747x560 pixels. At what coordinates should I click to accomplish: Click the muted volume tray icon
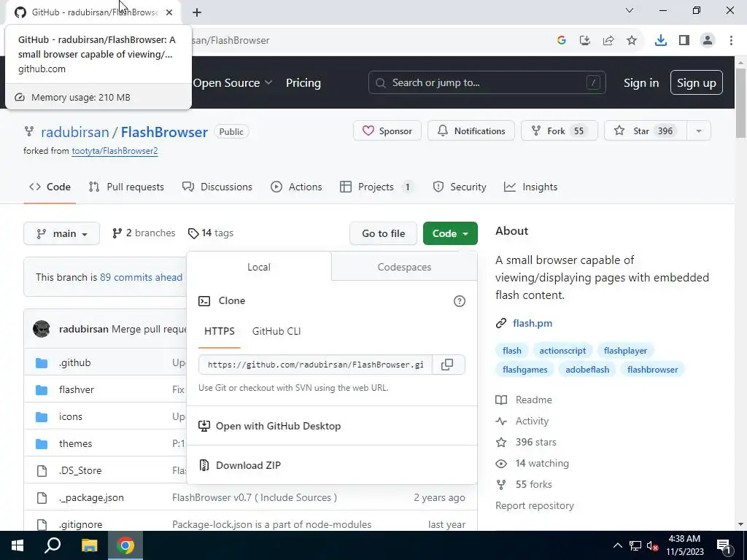[652, 546]
